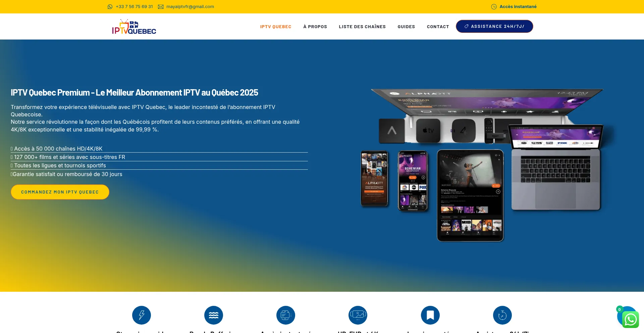Click COMMANDEZ MON IPTV QUEBEC button
Image resolution: width=644 pixels, height=333 pixels.
[x=60, y=192]
